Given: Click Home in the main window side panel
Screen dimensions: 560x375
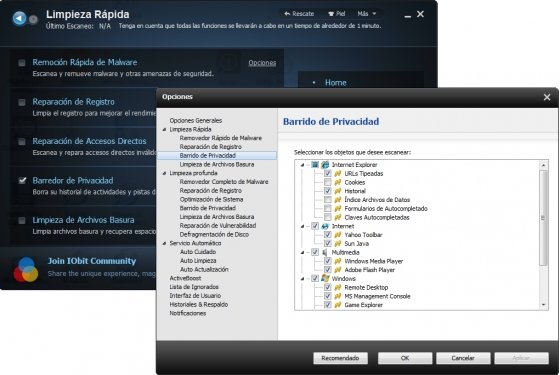Looking at the screenshot, I should click(336, 83).
